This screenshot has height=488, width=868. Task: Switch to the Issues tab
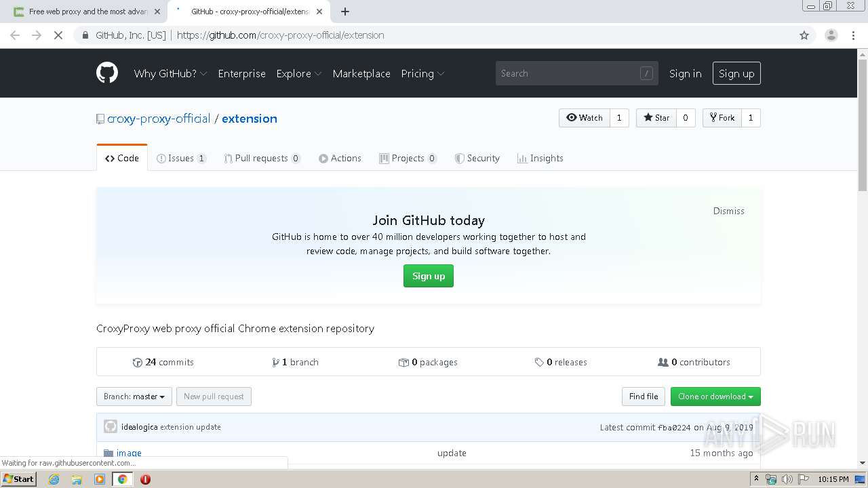click(181, 158)
